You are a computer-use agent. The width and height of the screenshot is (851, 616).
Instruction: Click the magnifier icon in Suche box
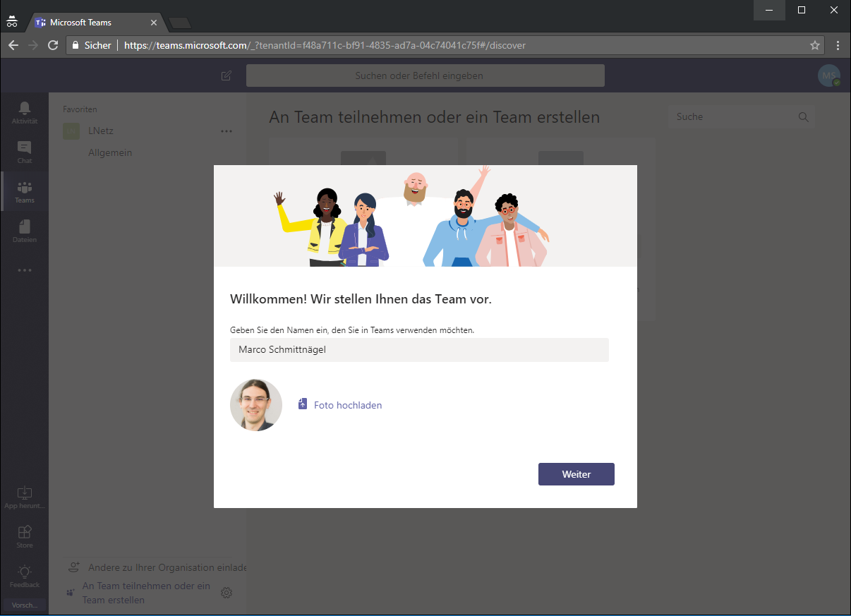[x=803, y=117]
